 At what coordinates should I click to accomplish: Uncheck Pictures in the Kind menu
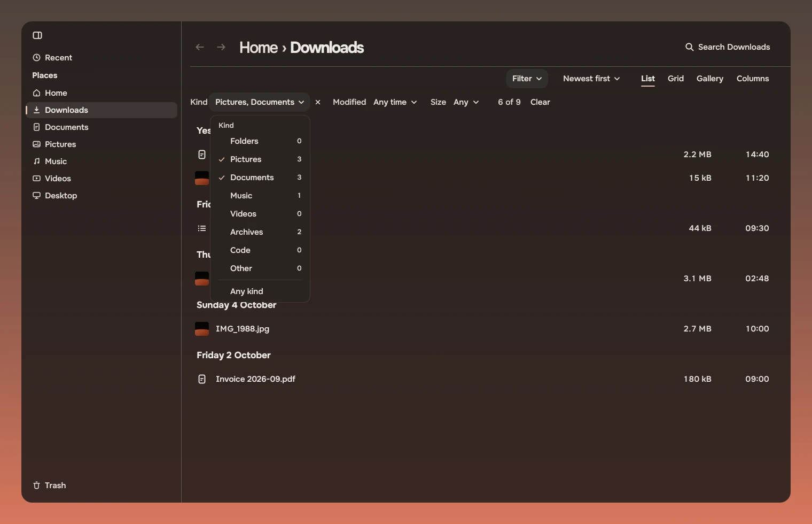coord(260,159)
